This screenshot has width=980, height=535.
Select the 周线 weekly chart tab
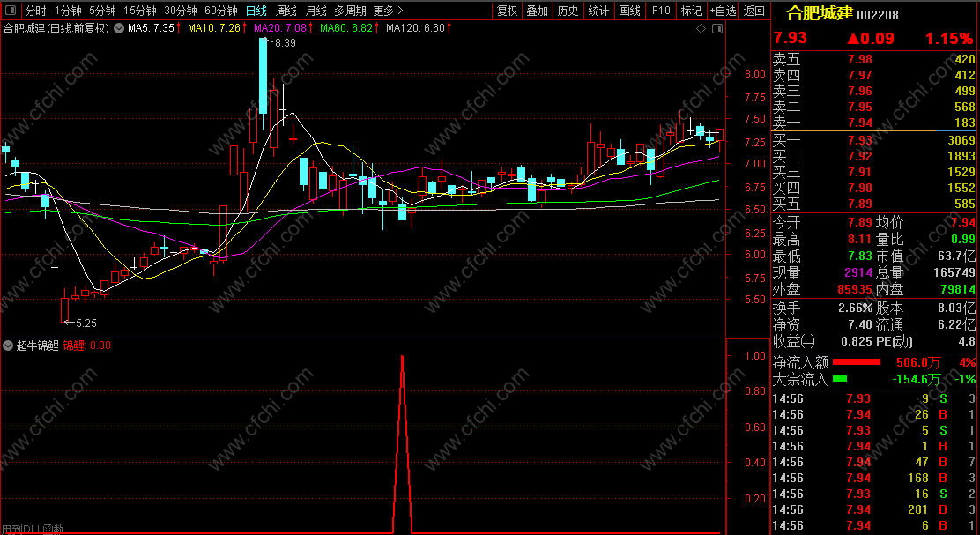286,11
